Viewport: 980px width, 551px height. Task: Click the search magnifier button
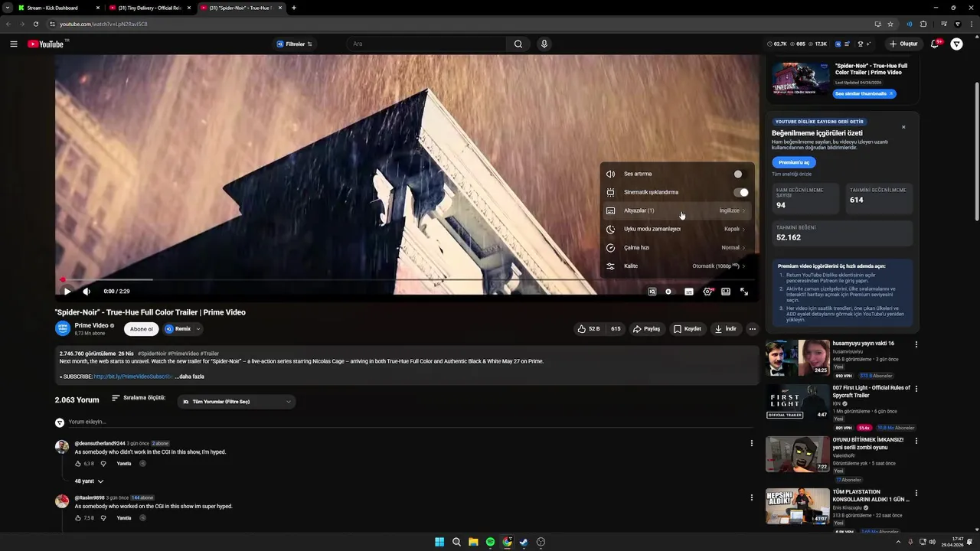[518, 44]
